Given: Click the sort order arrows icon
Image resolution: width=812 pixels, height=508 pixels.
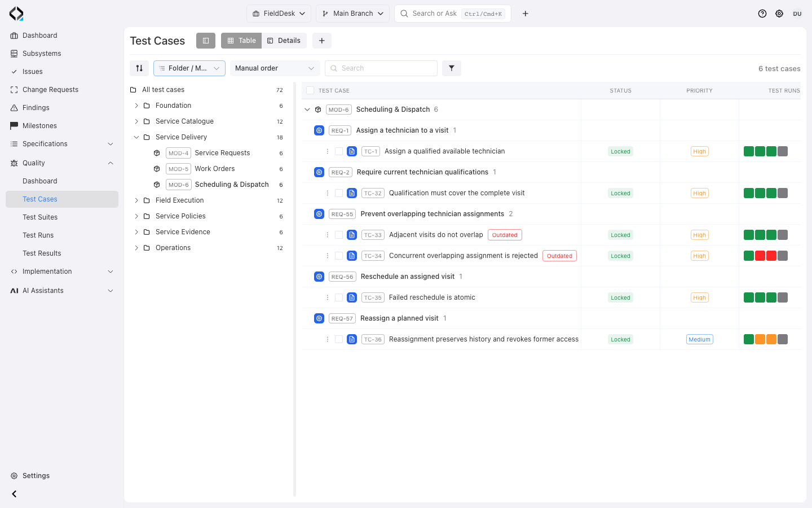Looking at the screenshot, I should 139,68.
